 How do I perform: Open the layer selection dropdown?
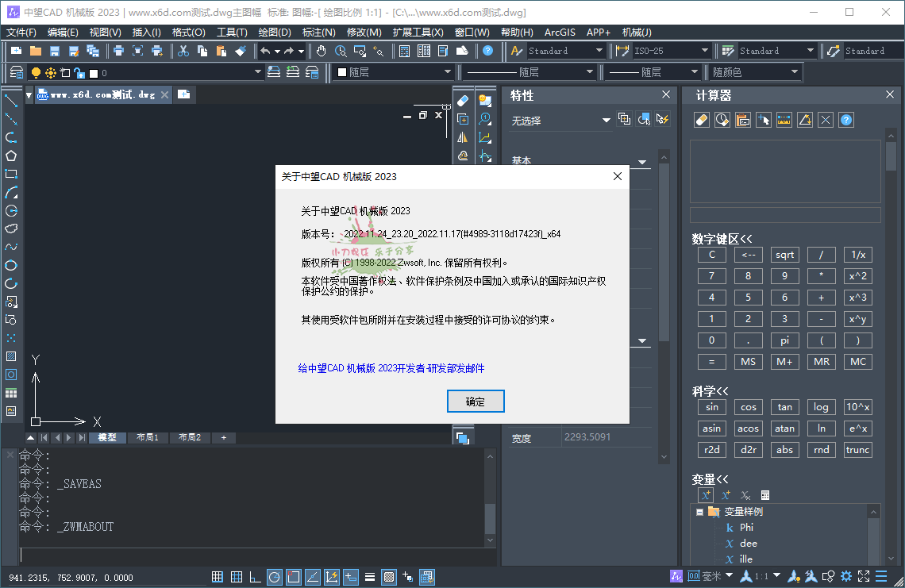point(257,72)
